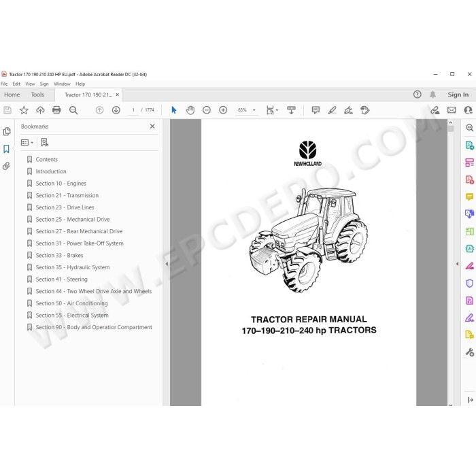Expand the tools pane arrow at bottom right

(471, 400)
